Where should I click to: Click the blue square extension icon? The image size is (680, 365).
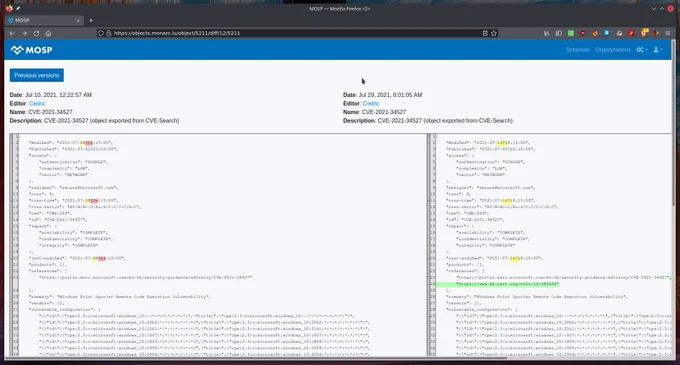(x=607, y=33)
